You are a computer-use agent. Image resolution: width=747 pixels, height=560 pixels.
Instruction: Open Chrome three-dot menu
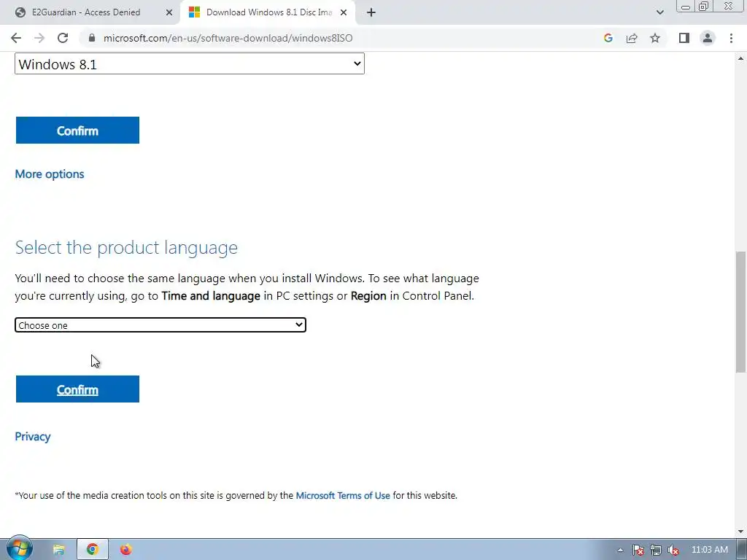(731, 38)
